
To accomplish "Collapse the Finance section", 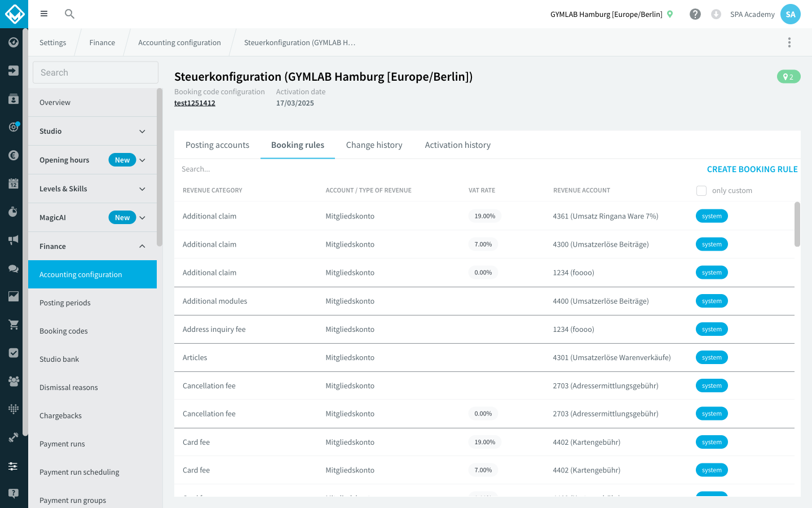I will 92,246.
